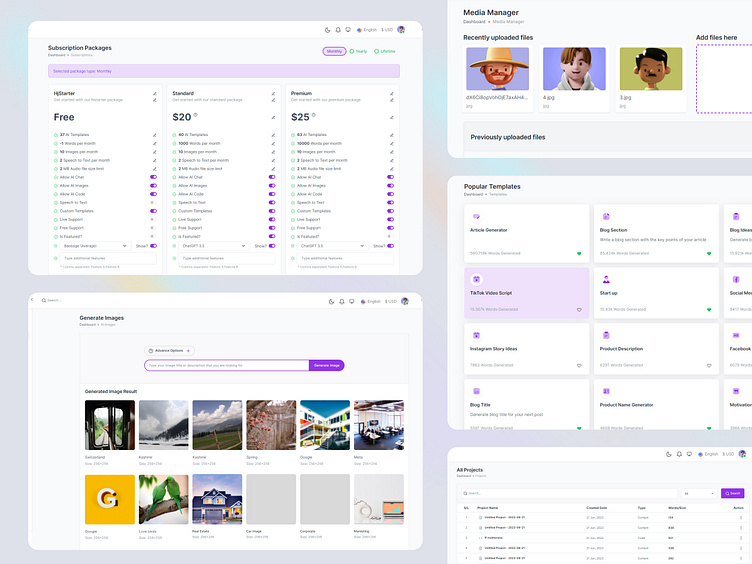Open English language selector in Subscription header
Image resolution: width=752 pixels, height=564 pixels.
pyautogui.click(x=367, y=30)
